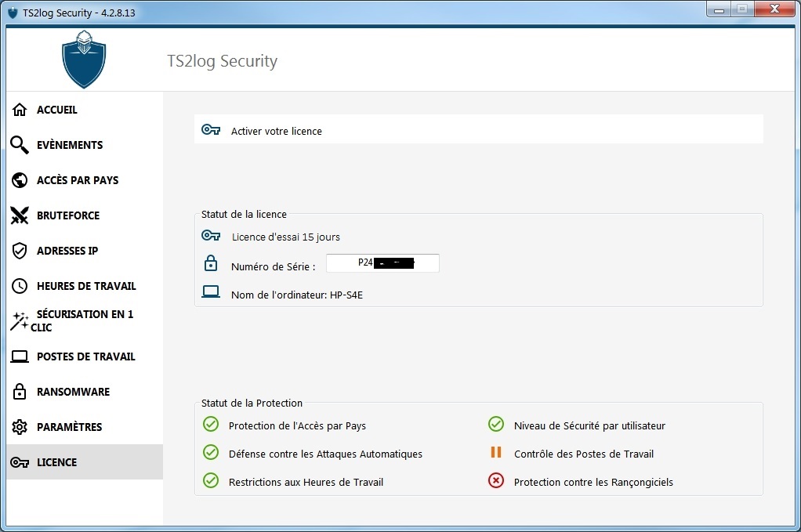Click the green check for Protection de l'Accès par Pays

click(211, 424)
